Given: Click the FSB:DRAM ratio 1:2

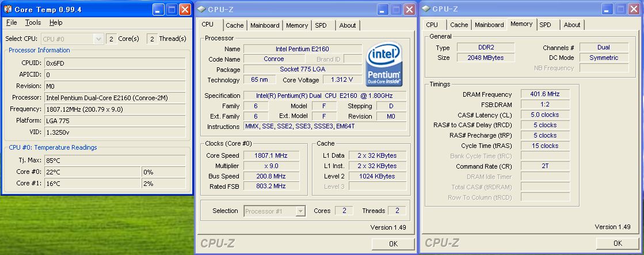Looking at the screenshot, I should pos(545,104).
